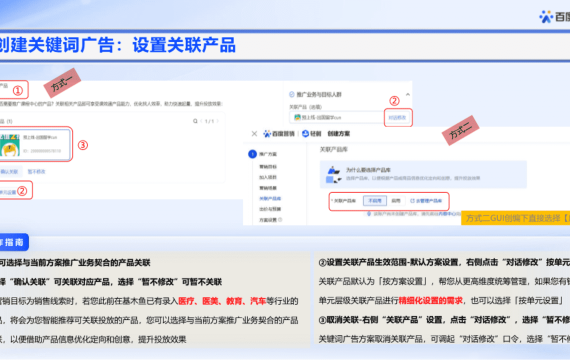The width and height of the screenshot is (570, 360).
Task: Click the red text 医疗、医美、教育、汽车
Action: point(222,301)
